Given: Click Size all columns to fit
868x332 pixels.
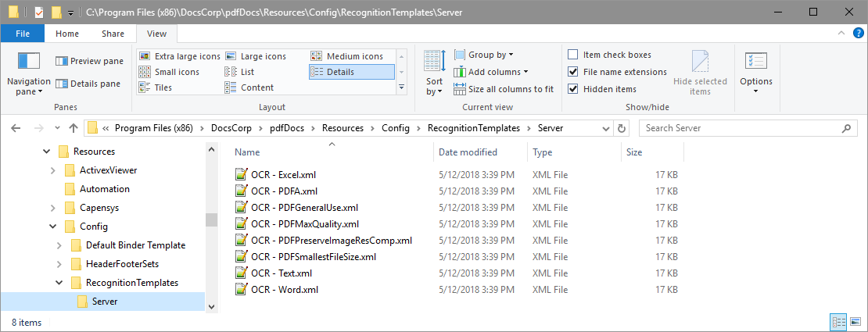Looking at the screenshot, I should [x=504, y=89].
